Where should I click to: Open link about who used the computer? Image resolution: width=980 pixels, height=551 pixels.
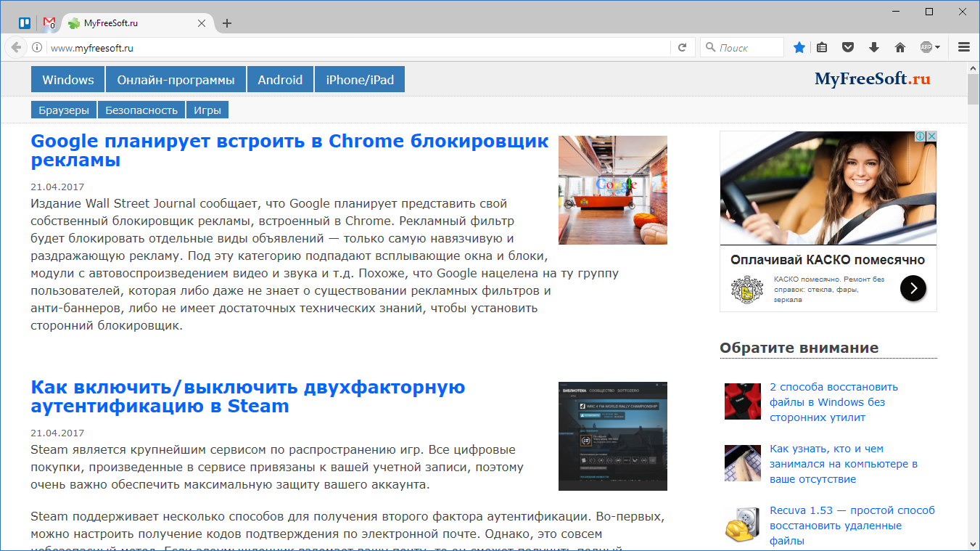tap(844, 464)
